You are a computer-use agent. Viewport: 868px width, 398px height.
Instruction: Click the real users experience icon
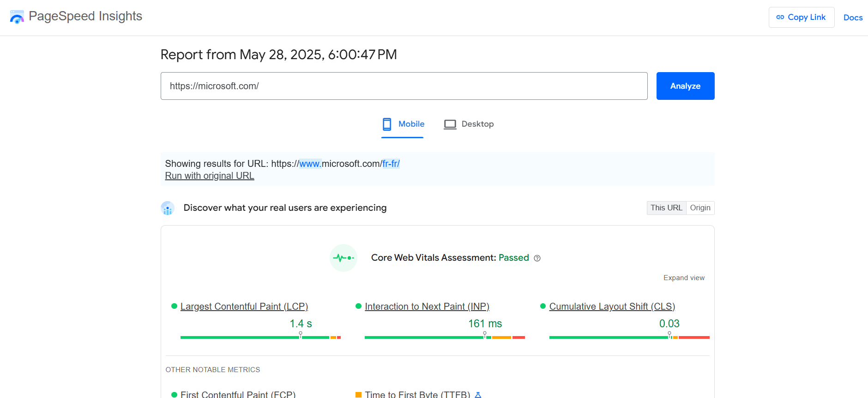[168, 208]
